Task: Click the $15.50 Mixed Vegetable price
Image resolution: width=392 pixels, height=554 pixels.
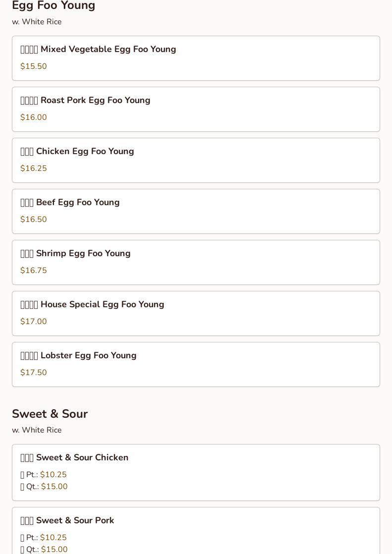Action: (34, 66)
